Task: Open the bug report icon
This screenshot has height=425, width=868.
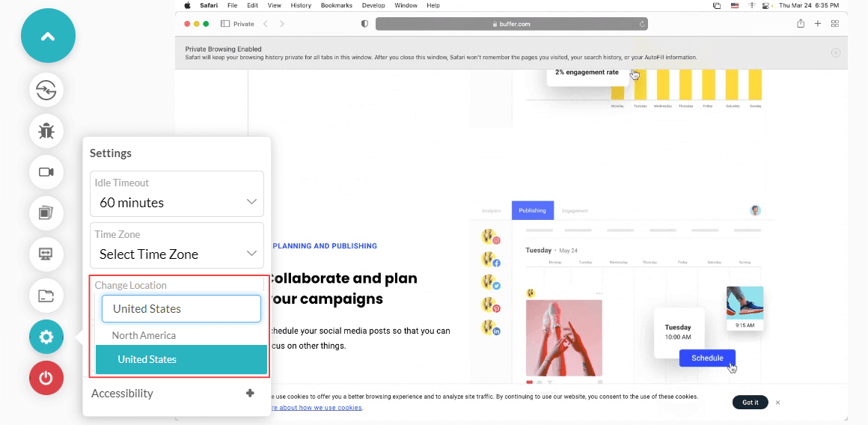Action: [46, 132]
